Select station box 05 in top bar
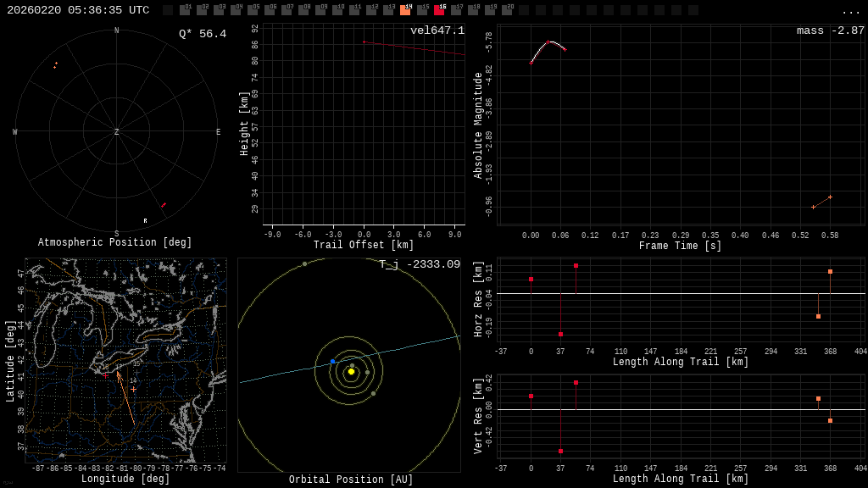Viewport: 868px width, 488px height. (x=253, y=10)
